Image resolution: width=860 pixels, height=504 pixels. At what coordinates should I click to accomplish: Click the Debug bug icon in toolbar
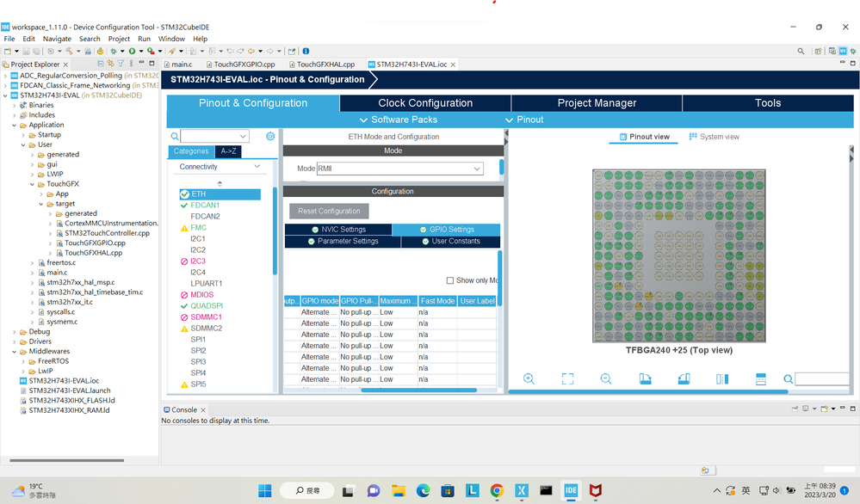[x=114, y=51]
